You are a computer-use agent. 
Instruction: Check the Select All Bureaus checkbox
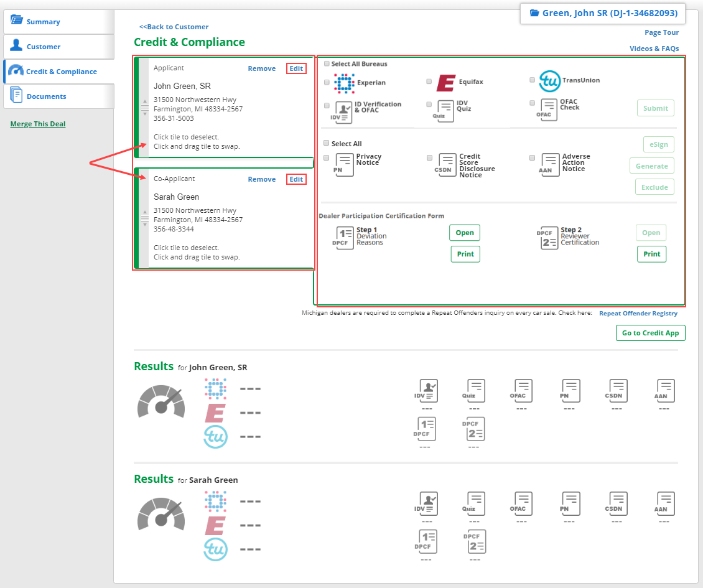[x=327, y=63]
